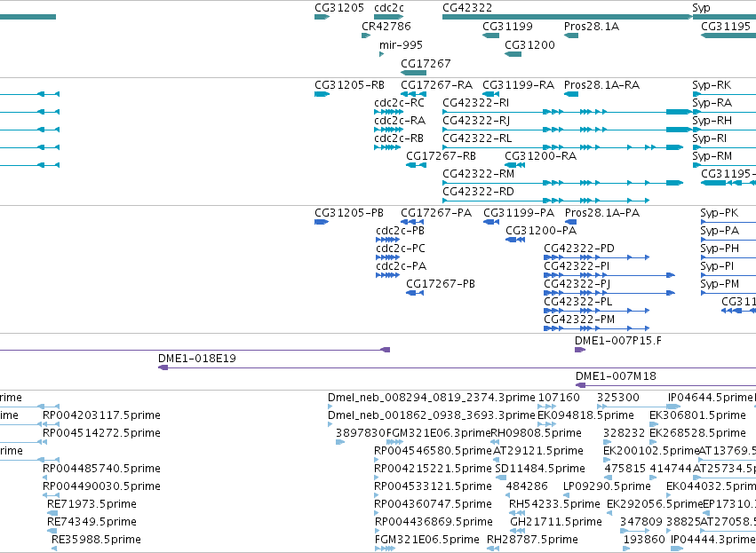The image size is (756, 553).
Task: Select the Syp-PK protein feature
Action: (728, 222)
